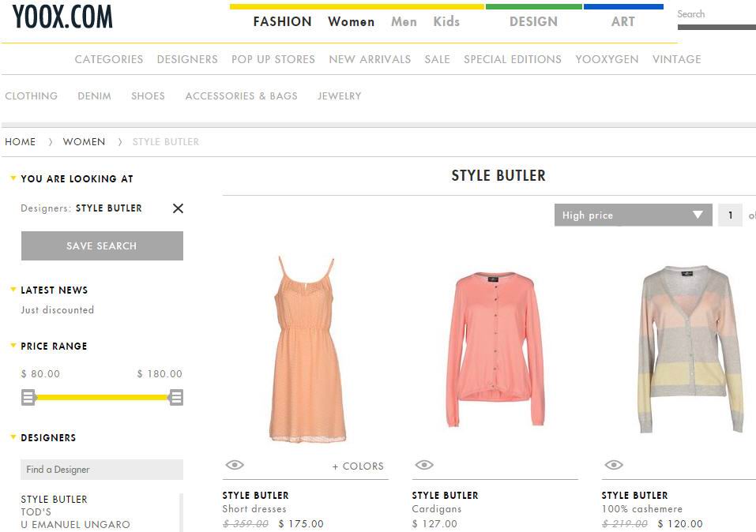The height and width of the screenshot is (532, 756).
Task: Open the peach short dress image
Action: pos(307,350)
